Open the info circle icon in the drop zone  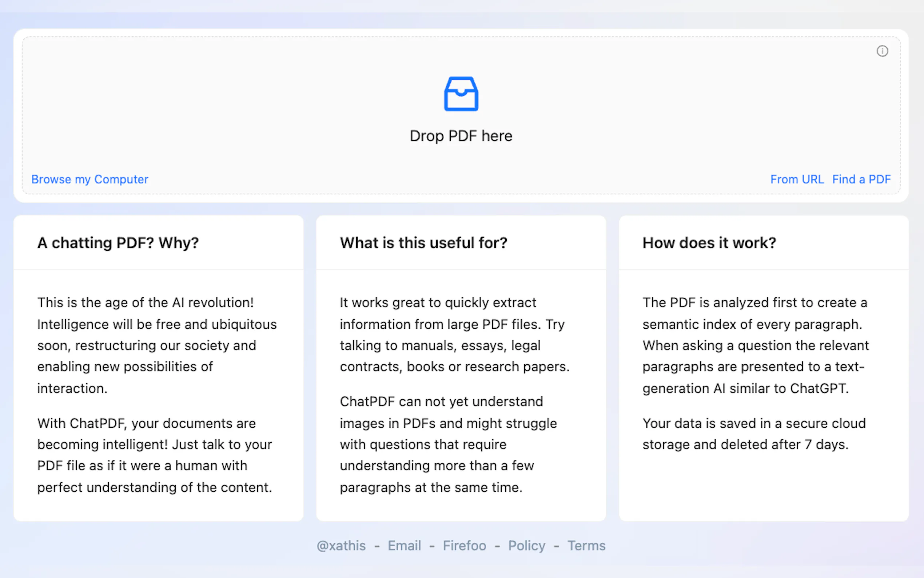(x=882, y=51)
